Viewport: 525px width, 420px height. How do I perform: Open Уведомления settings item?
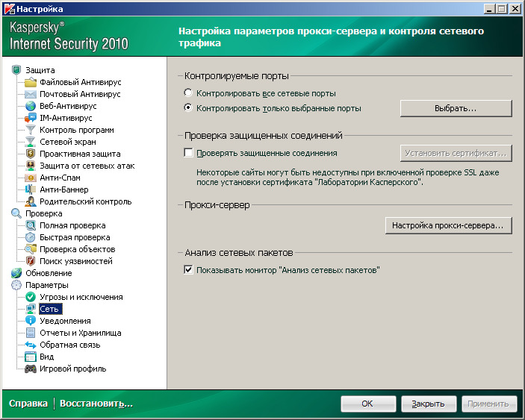pos(65,321)
